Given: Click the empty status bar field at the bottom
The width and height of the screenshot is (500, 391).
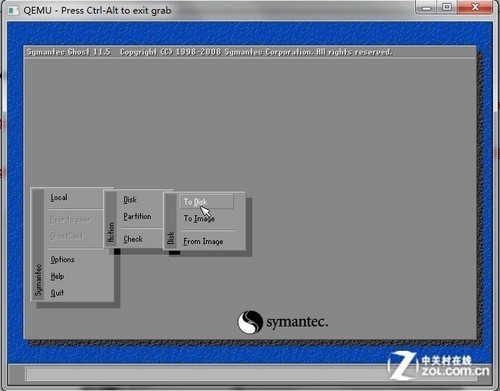Looking at the screenshot, I should tap(250, 374).
